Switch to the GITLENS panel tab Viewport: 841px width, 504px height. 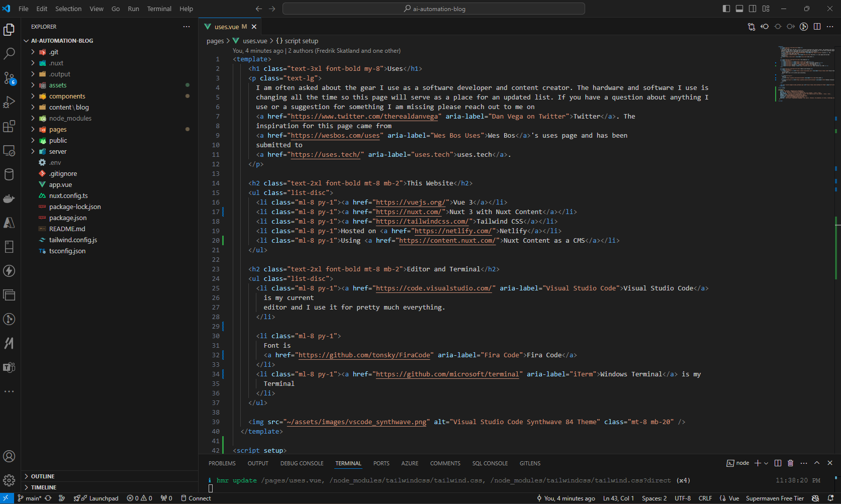tap(530, 463)
